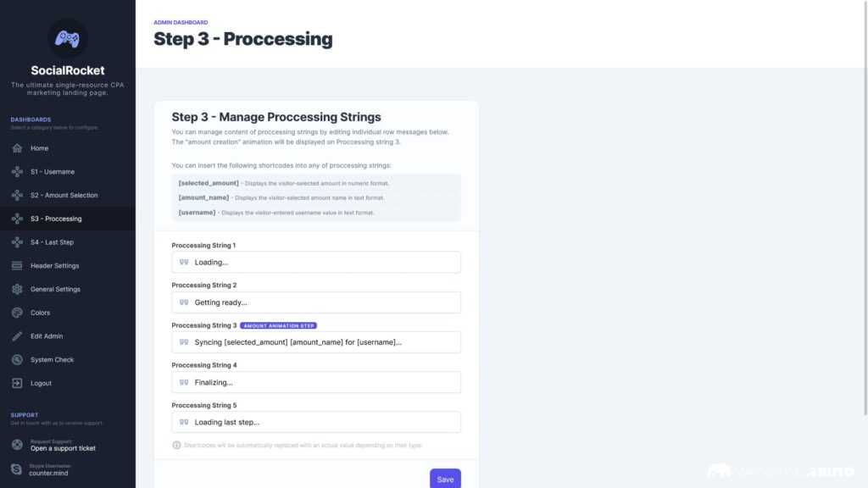This screenshot has width=868, height=488.
Task: Focus the Proccessing String 1 input field
Action: [x=322, y=263]
